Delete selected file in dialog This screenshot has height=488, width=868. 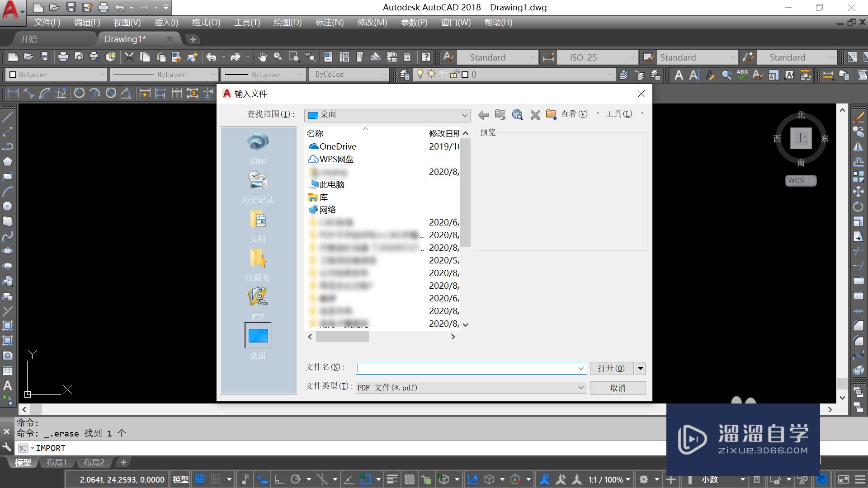pos(535,115)
